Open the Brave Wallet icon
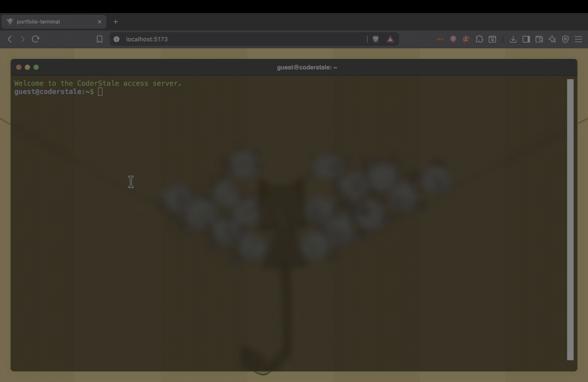This screenshot has width=588, height=382. pyautogui.click(x=539, y=39)
